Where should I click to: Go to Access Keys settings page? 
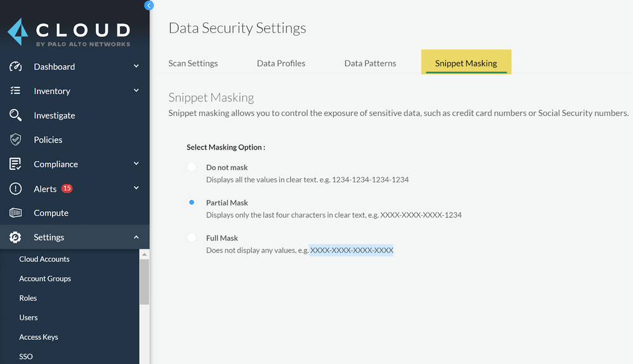click(x=39, y=337)
